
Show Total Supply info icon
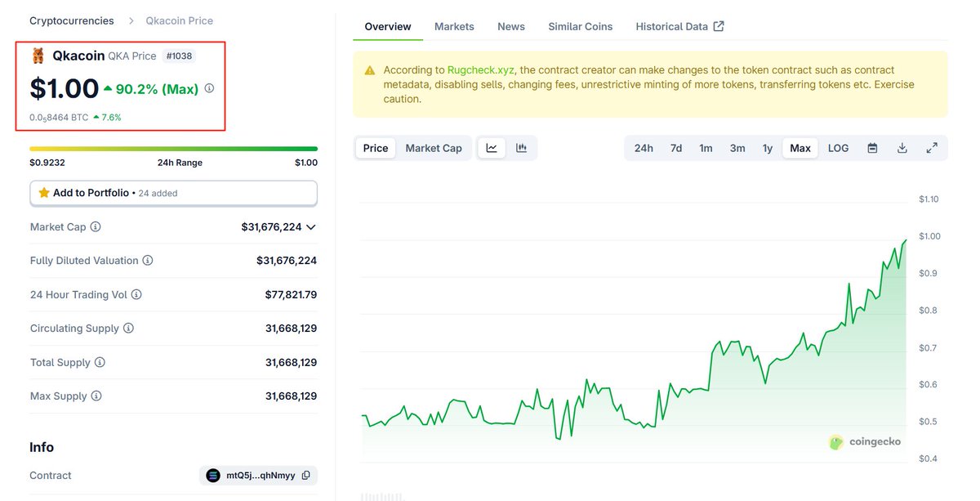pos(100,362)
